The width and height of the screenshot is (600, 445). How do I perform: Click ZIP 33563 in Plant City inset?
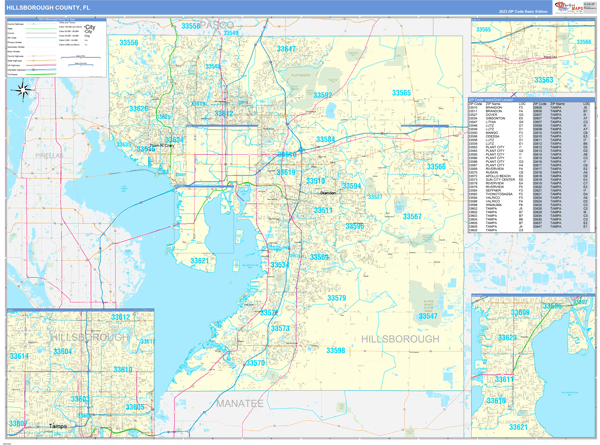(x=544, y=80)
